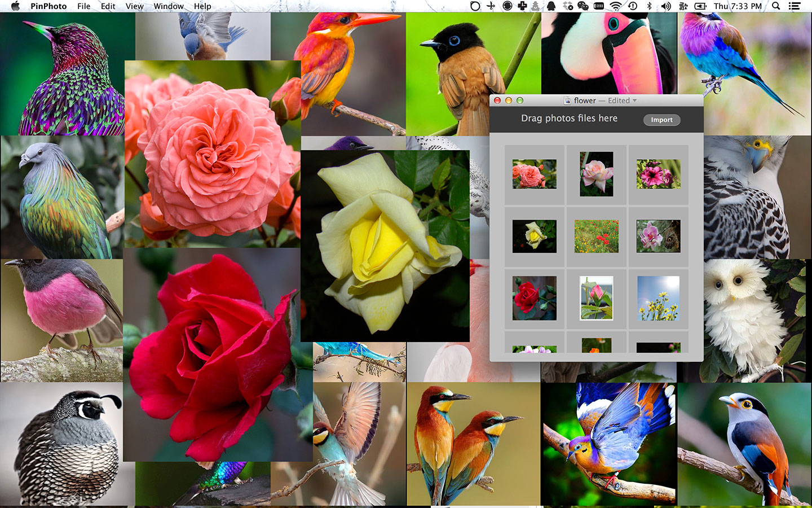The image size is (812, 508).
Task: Open the Window menu
Action: [x=169, y=6]
